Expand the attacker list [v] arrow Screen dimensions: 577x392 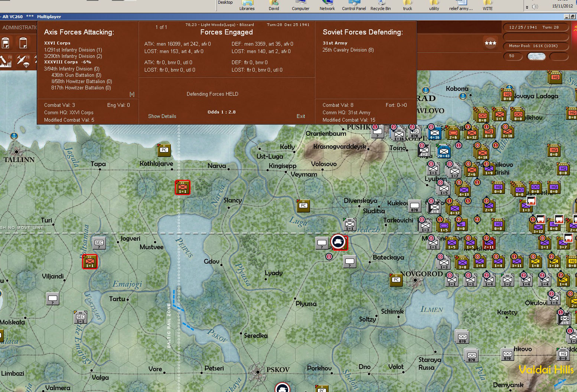pos(132,94)
